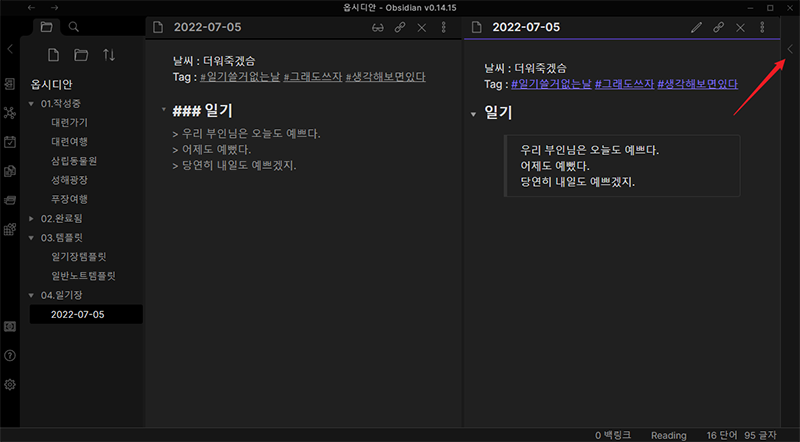
Task: Switch to edit mode with pencil icon in right pane
Action: [x=696, y=28]
